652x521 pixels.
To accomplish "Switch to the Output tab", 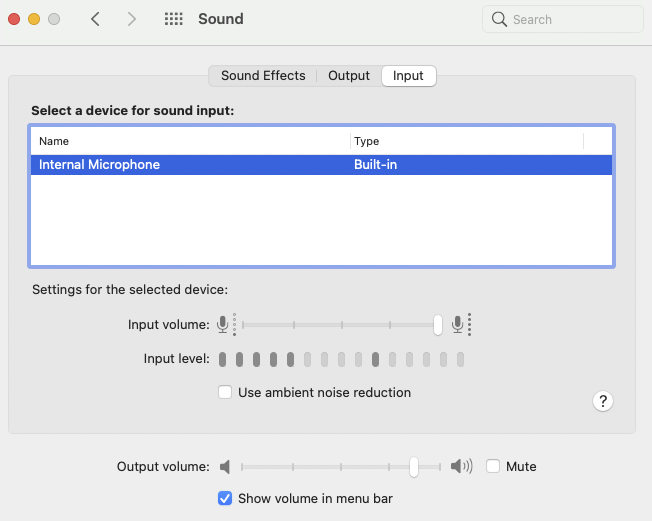I will pos(349,76).
